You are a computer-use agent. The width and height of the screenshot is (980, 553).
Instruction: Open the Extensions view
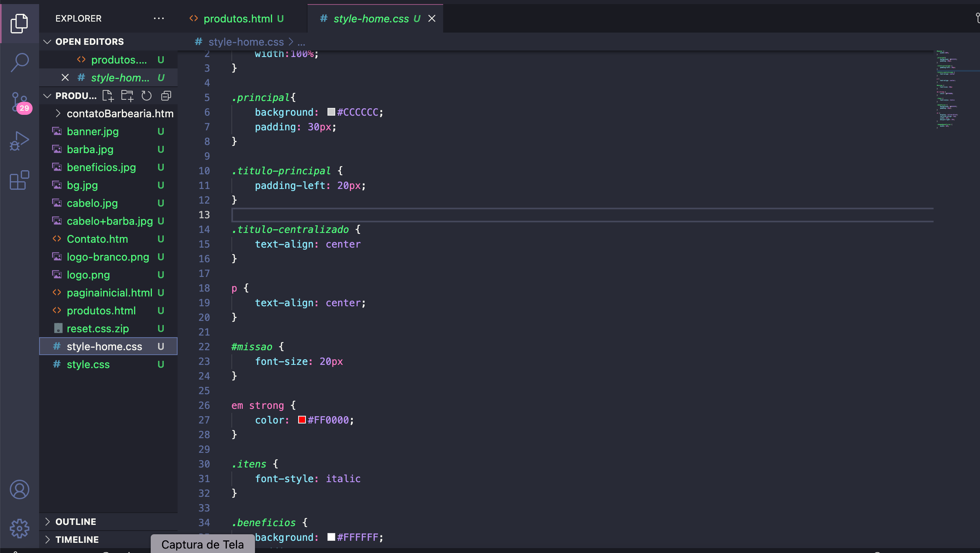point(19,180)
